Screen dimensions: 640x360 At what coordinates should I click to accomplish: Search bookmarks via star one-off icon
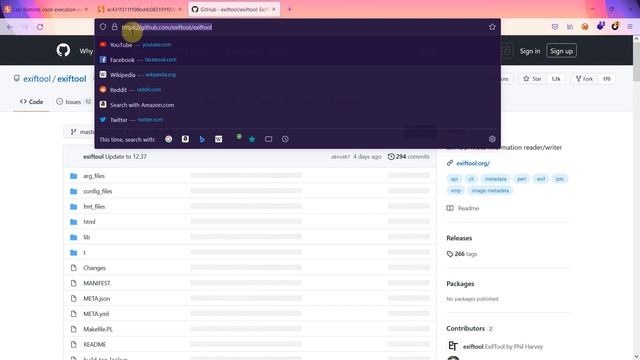[252, 139]
